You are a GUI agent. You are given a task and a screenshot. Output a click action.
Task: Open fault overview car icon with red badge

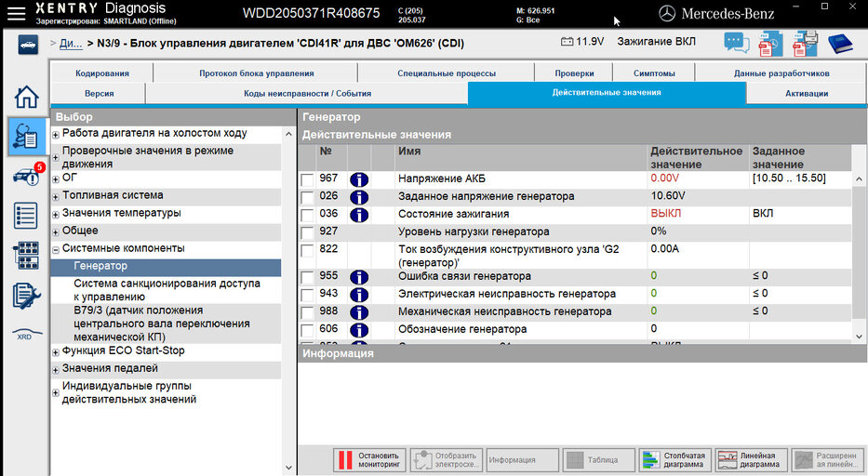click(26, 177)
